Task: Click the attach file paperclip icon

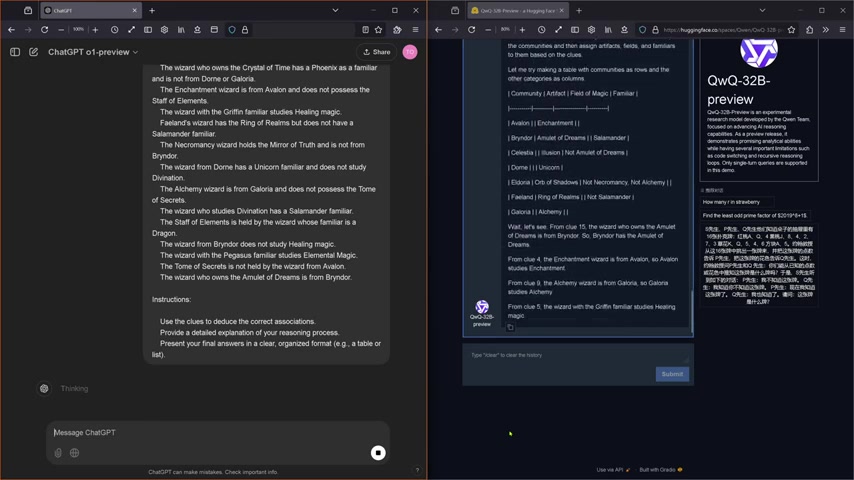Action: [x=58, y=453]
